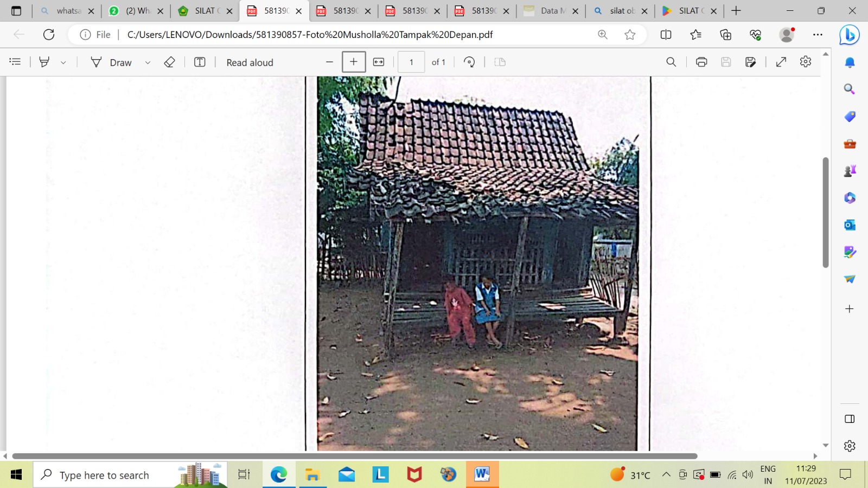Screen dimensions: 868x488
Task: Rotate the PDF page
Action: tap(469, 62)
